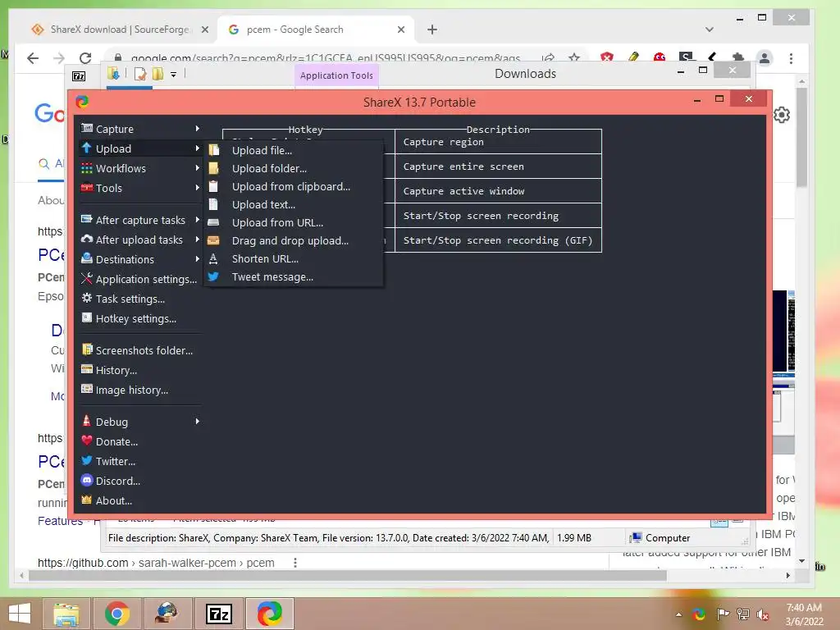This screenshot has width=840, height=630.
Task: Click the red Tools toolbox icon
Action: 87,188
